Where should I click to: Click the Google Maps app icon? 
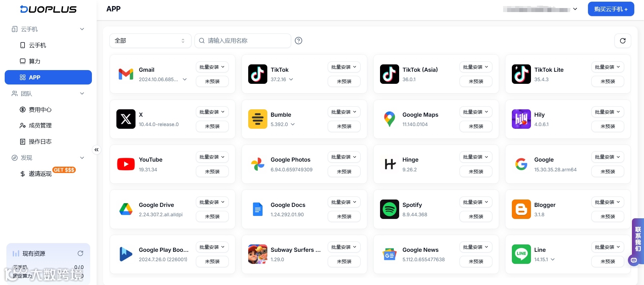389,119
